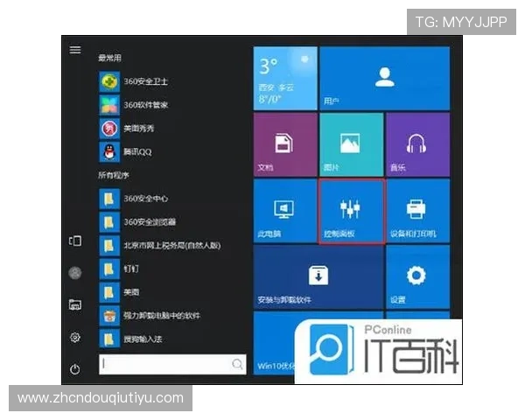The width and height of the screenshot is (525, 420).
Task: Open the hamburger menu in Start
Action: pos(75,50)
